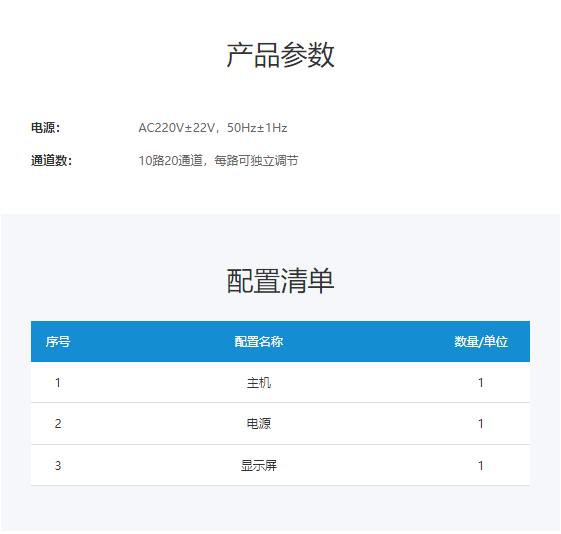Click the 序号 column header

[58, 342]
